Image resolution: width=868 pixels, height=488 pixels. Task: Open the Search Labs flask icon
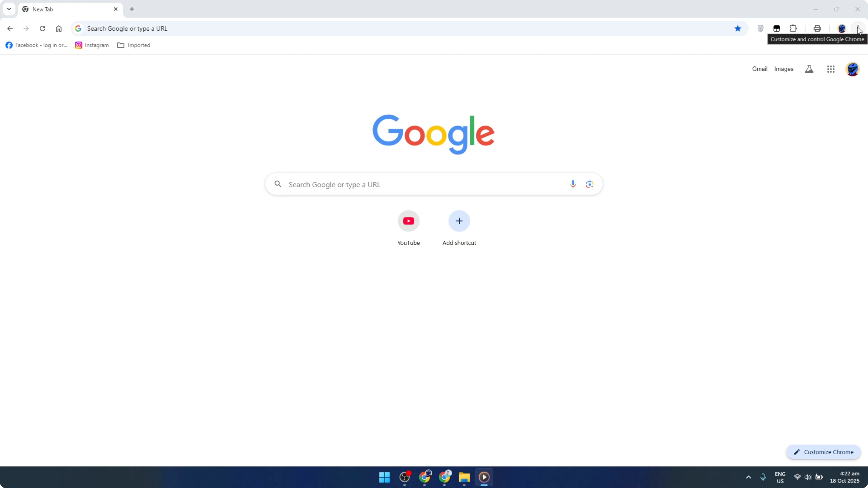809,69
